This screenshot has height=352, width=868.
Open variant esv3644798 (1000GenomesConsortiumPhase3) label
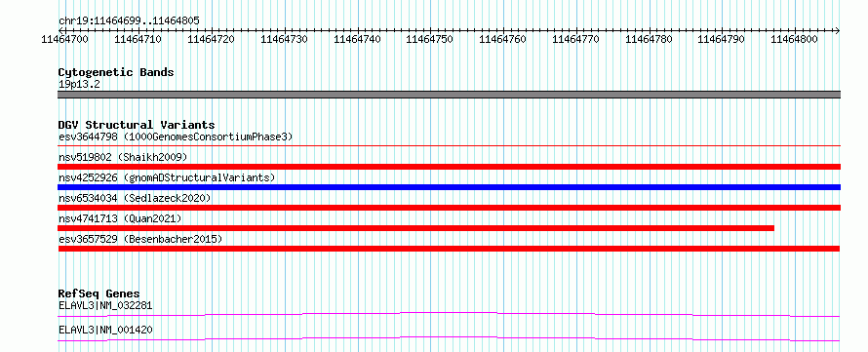tap(176, 137)
